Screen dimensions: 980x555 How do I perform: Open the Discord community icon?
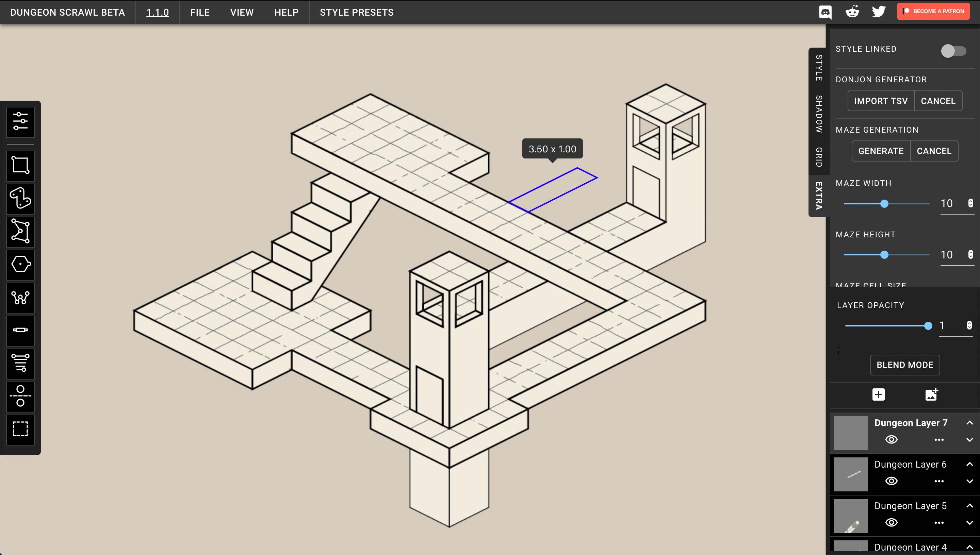coord(825,12)
